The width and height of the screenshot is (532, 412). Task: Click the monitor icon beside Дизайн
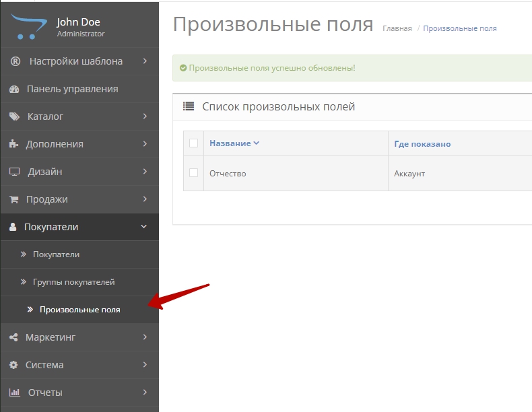[x=14, y=172]
